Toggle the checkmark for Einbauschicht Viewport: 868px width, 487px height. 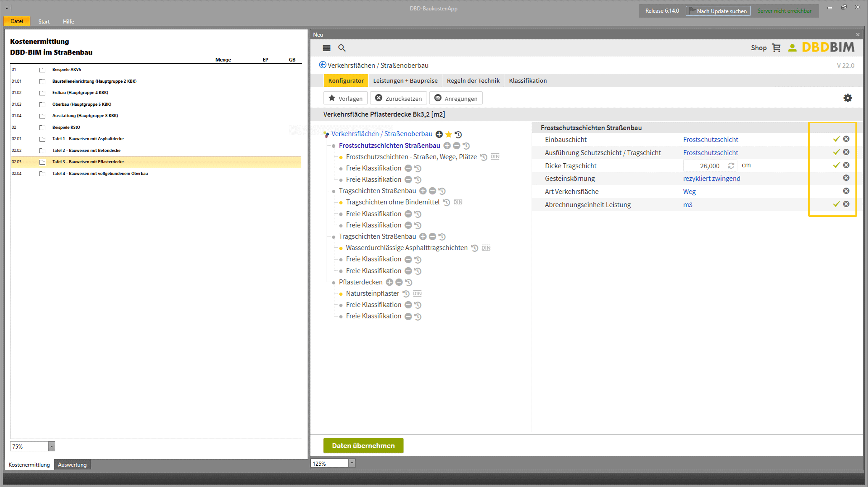tap(836, 139)
